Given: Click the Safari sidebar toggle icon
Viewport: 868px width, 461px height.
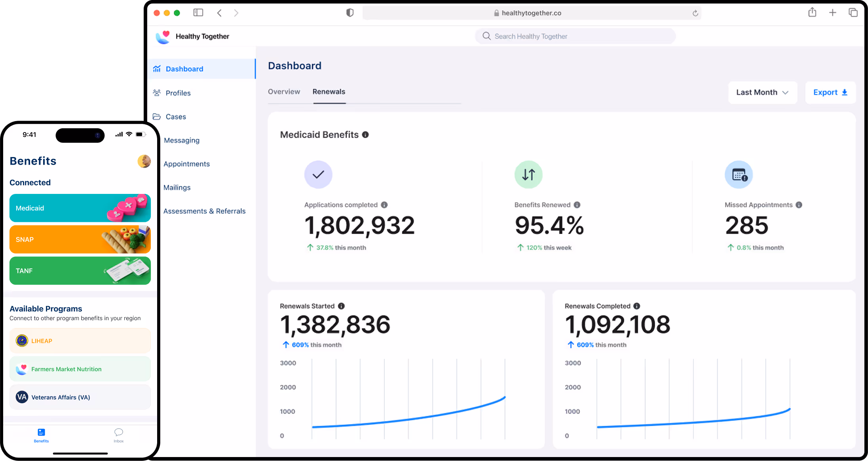Looking at the screenshot, I should [x=198, y=13].
